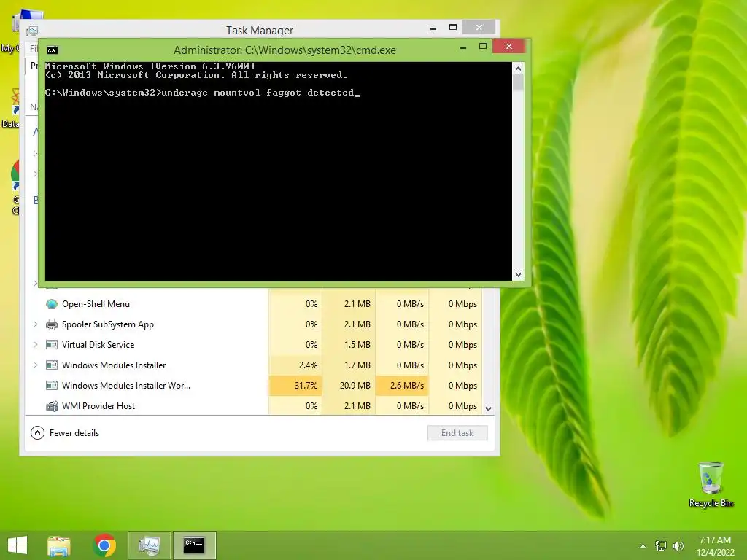Select the WMI Provider Host name
This screenshot has width=747, height=560.
tap(98, 406)
